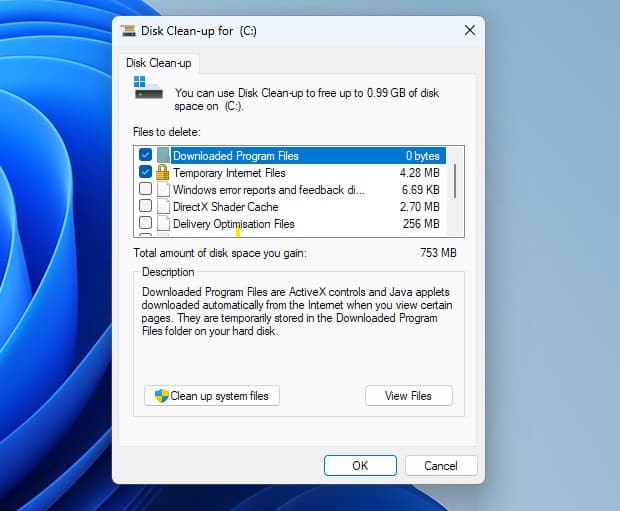
Task: Click the Clean up system files button
Action: (x=212, y=396)
